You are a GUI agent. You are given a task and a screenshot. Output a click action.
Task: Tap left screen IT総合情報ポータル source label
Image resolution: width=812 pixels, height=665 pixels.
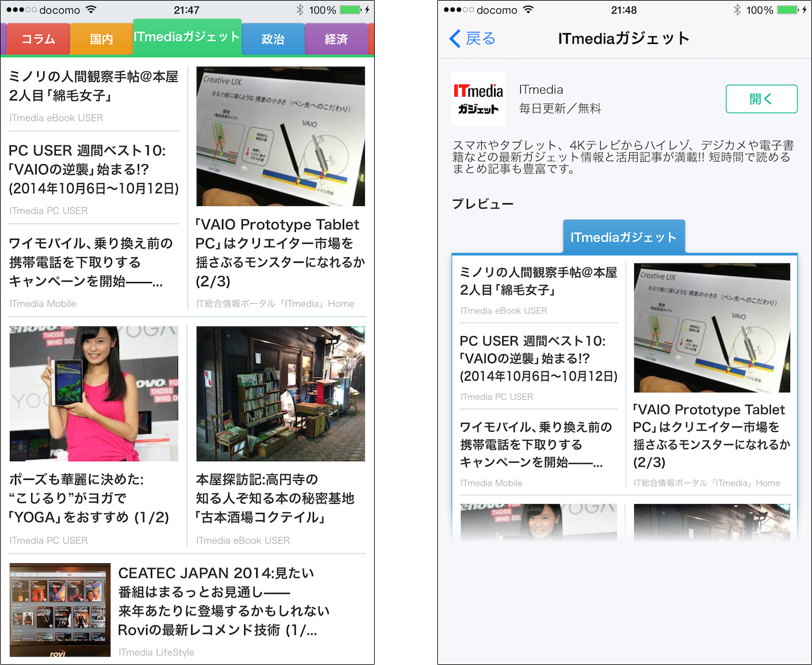[275, 304]
